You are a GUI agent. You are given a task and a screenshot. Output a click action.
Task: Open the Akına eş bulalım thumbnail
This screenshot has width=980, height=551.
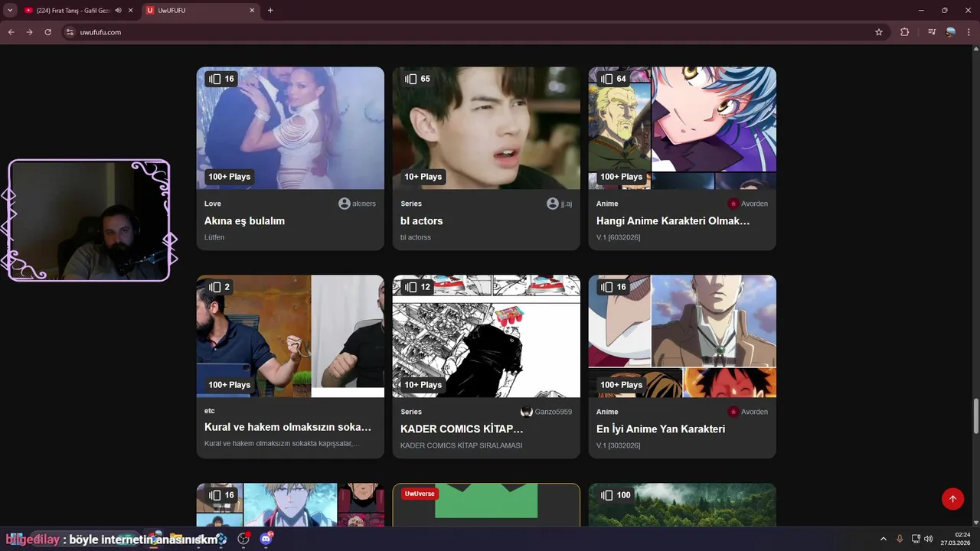click(290, 128)
